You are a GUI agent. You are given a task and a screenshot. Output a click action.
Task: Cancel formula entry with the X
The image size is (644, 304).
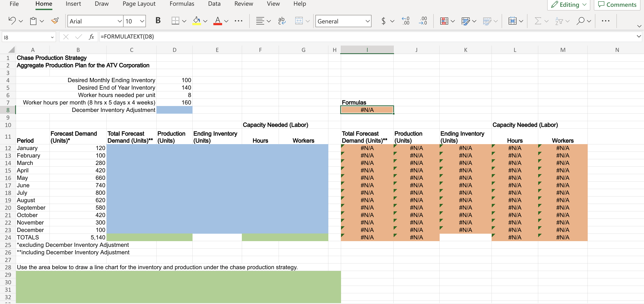pyautogui.click(x=66, y=37)
